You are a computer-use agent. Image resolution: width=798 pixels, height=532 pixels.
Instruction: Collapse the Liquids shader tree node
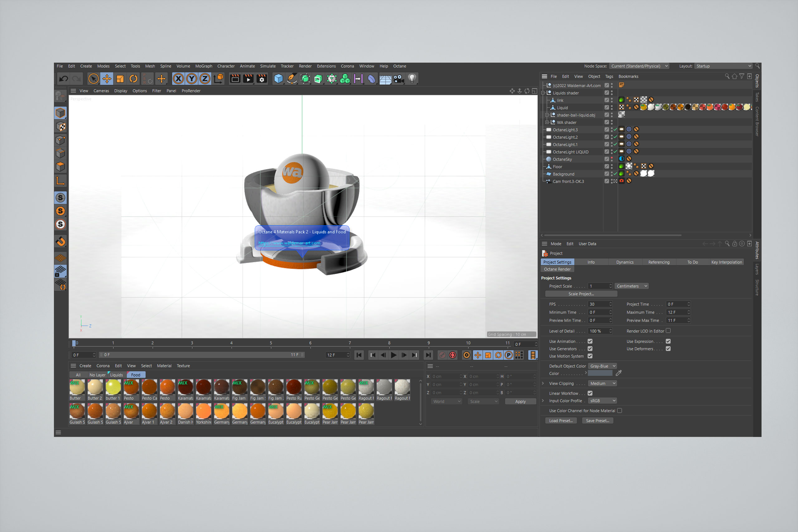[x=543, y=93]
